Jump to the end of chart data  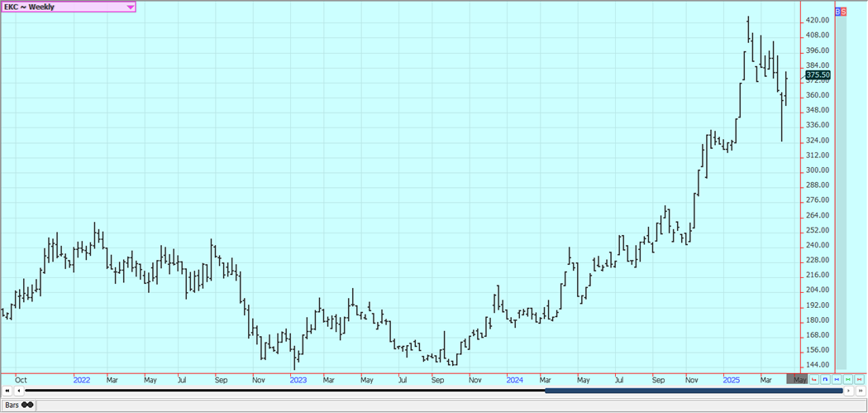coord(860,391)
